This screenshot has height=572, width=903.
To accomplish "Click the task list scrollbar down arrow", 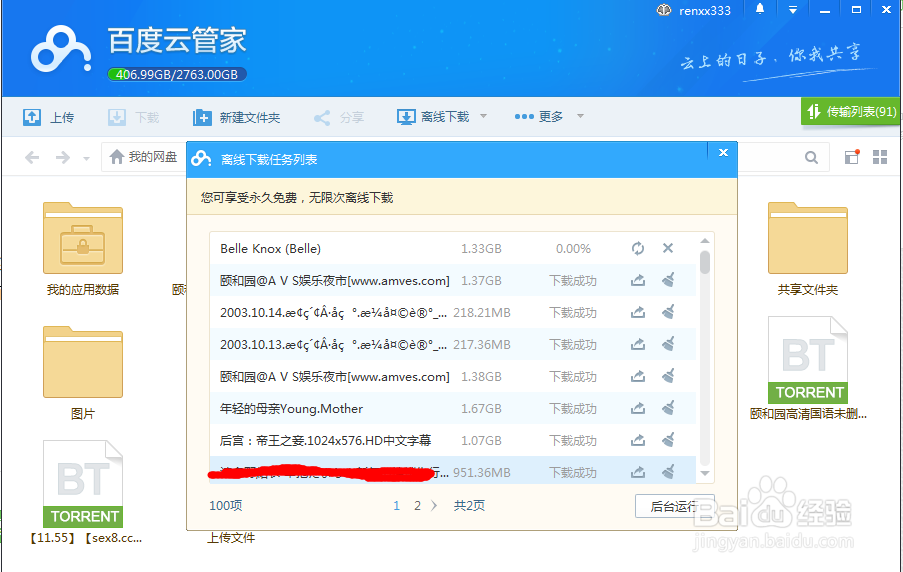I will point(705,473).
